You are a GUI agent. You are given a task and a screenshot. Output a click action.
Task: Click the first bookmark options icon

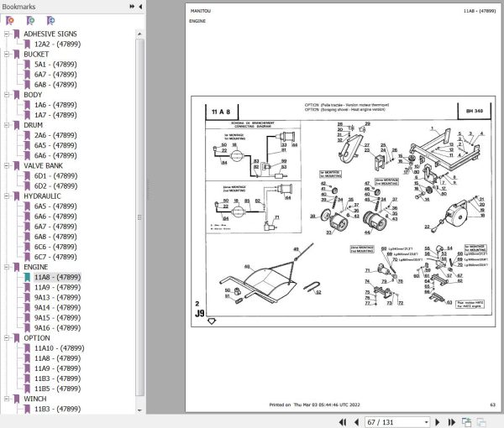(10, 20)
